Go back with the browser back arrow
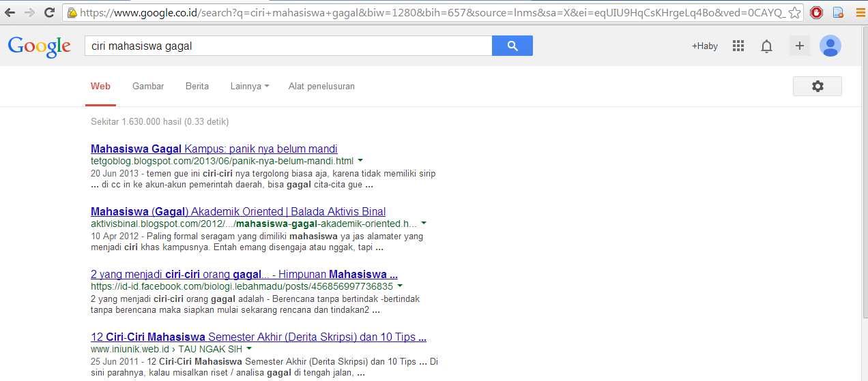868x381 pixels. coord(10,12)
